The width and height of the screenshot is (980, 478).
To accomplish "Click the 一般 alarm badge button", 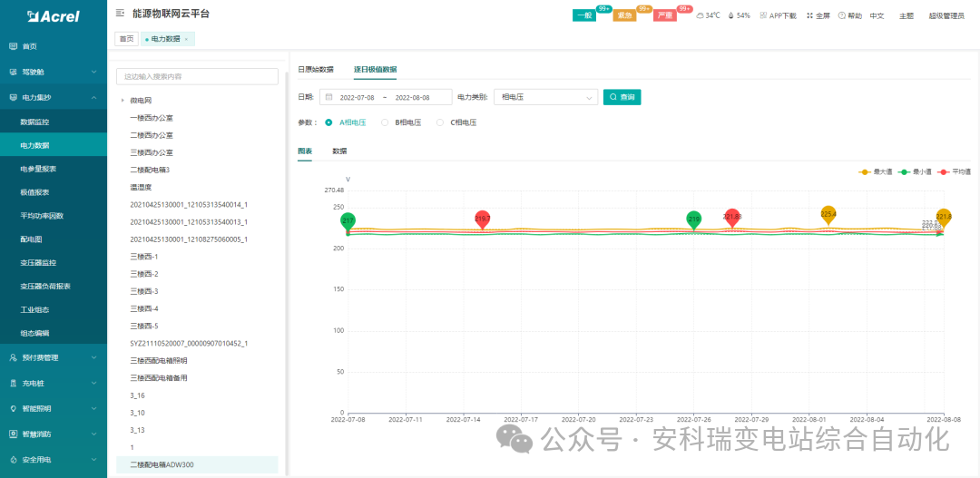I will [583, 15].
